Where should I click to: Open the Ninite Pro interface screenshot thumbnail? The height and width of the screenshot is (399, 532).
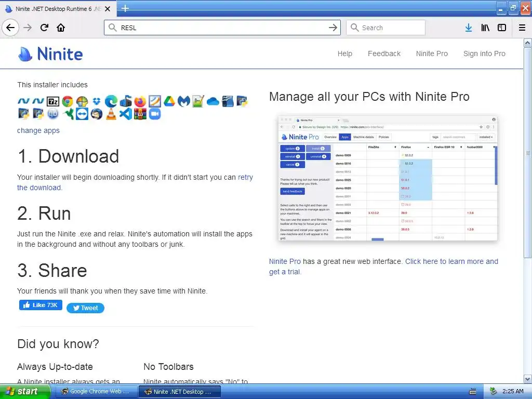point(388,179)
